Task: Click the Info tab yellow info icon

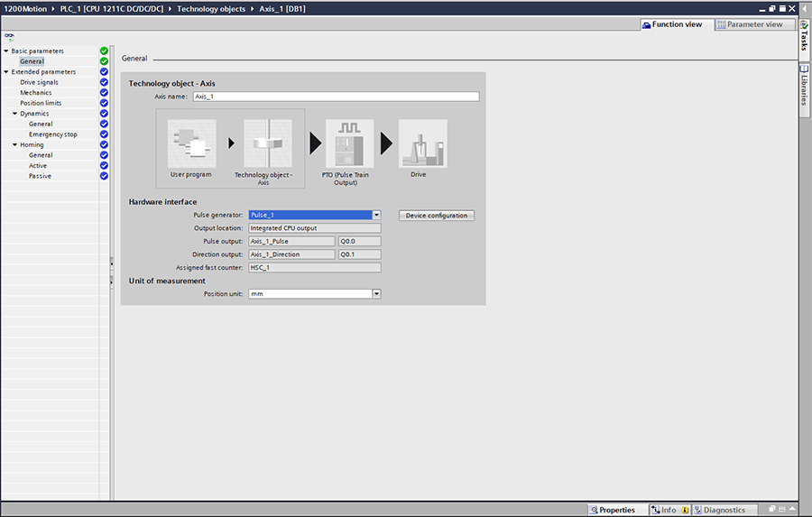Action: pyautogui.click(x=685, y=511)
